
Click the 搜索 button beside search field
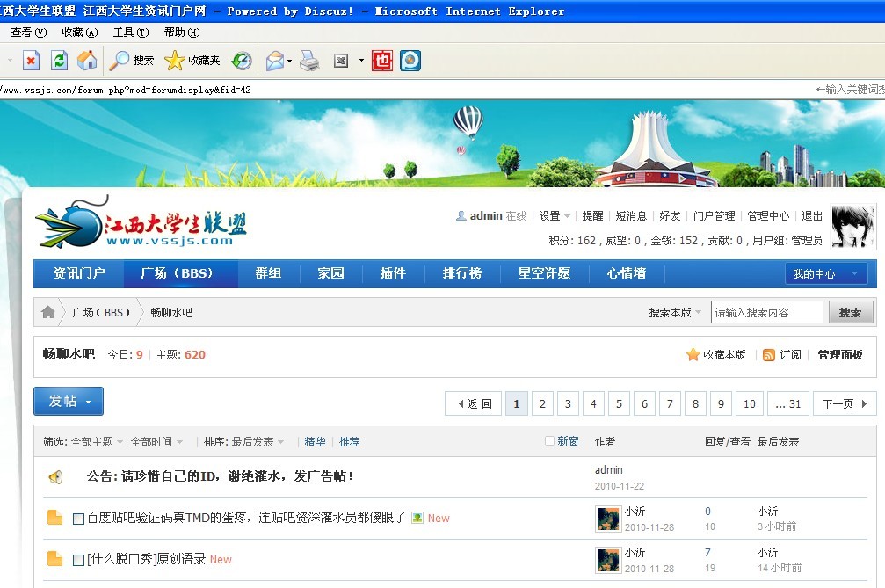[850, 312]
